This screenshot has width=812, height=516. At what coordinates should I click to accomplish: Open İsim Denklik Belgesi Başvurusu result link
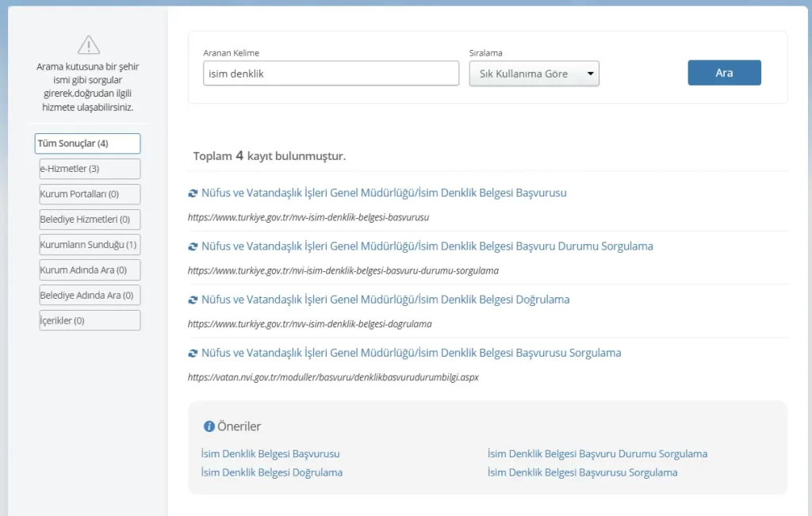pos(384,193)
